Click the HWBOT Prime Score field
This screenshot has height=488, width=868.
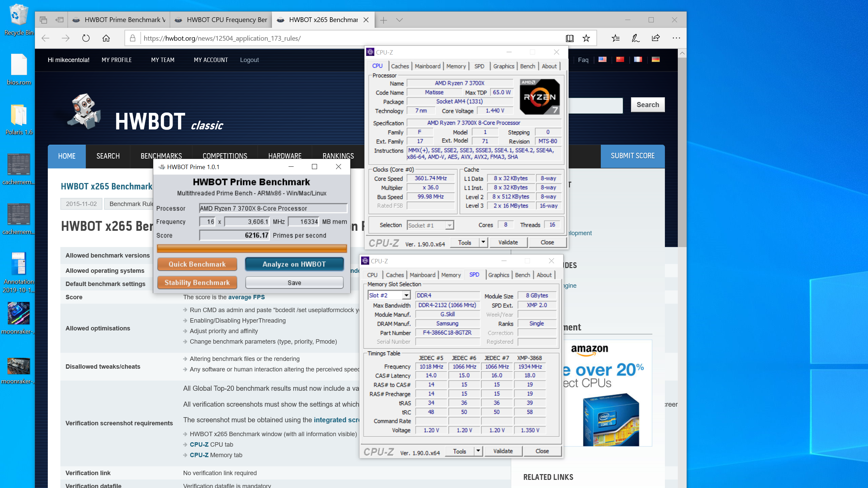point(234,235)
